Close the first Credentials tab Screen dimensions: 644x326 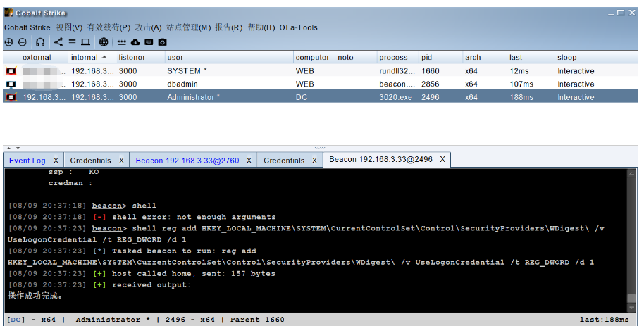(x=122, y=161)
